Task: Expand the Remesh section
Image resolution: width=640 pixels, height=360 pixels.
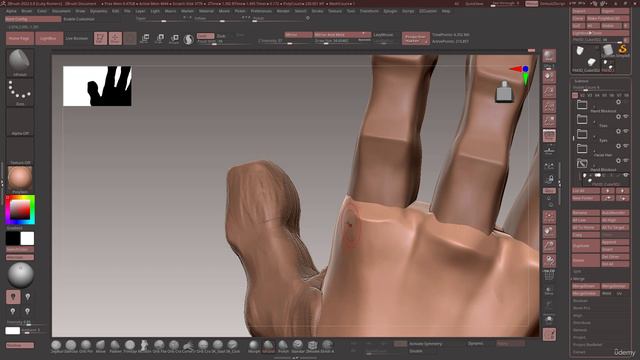Action: coord(580,330)
